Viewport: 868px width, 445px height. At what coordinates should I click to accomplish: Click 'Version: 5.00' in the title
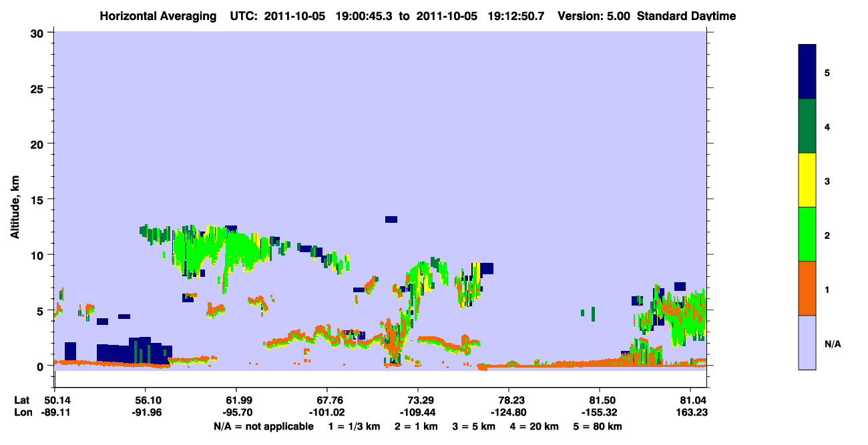point(594,16)
